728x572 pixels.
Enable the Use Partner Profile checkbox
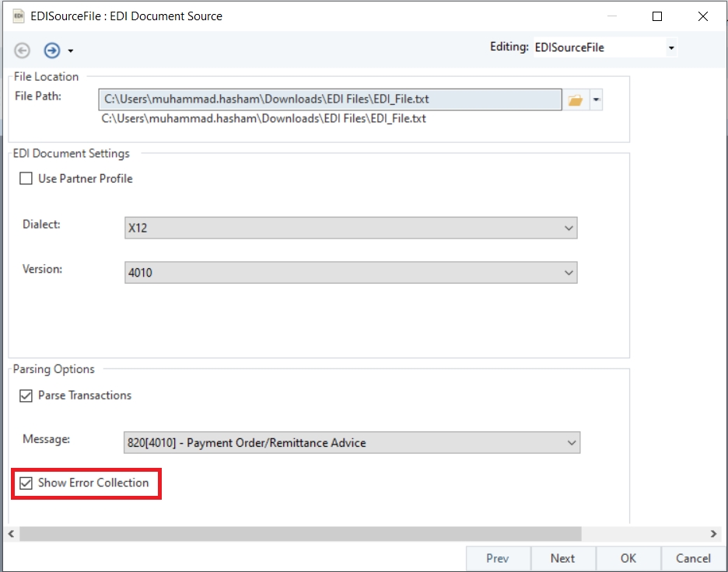pos(26,179)
